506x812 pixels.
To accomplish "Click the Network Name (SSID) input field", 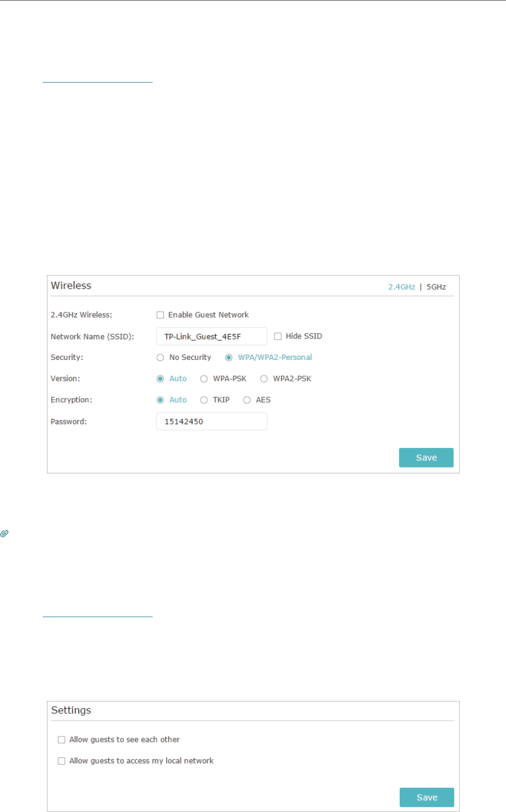I will click(x=211, y=336).
